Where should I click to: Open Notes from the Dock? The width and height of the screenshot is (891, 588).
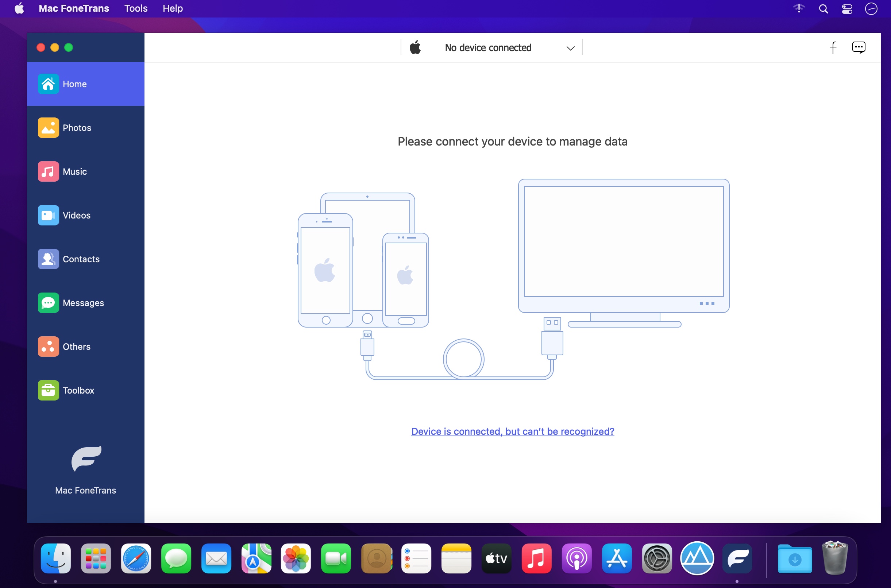[x=456, y=558]
